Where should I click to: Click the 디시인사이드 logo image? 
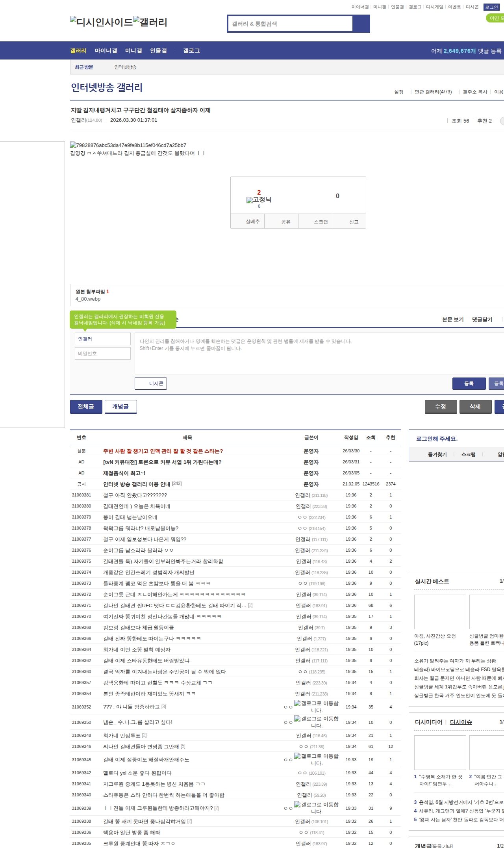[101, 22]
